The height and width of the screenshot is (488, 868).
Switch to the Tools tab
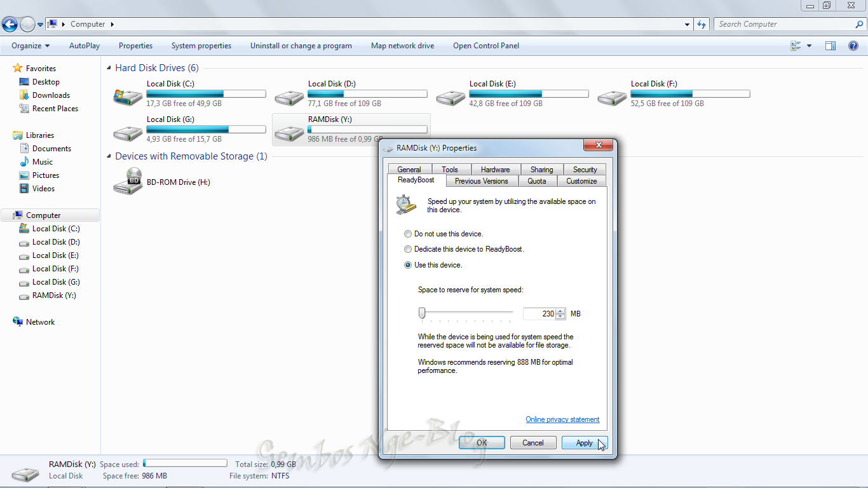click(450, 170)
